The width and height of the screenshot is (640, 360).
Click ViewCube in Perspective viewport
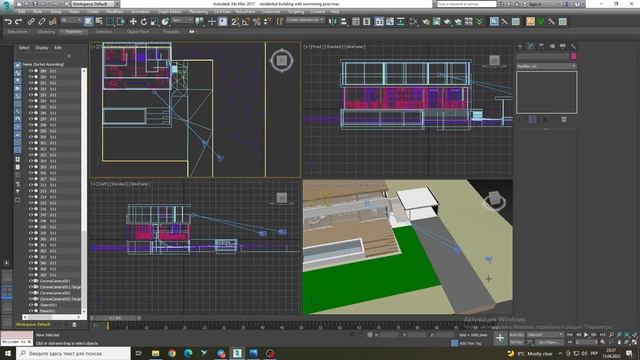point(494,201)
